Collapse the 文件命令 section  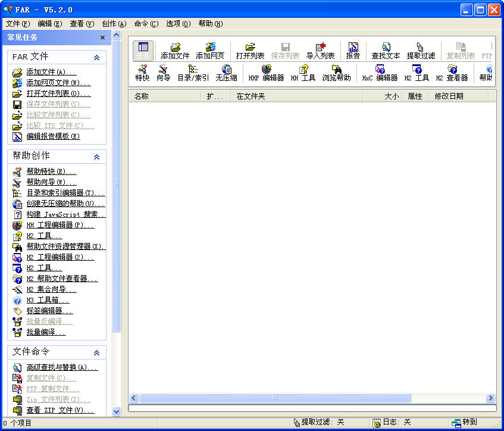tap(96, 352)
